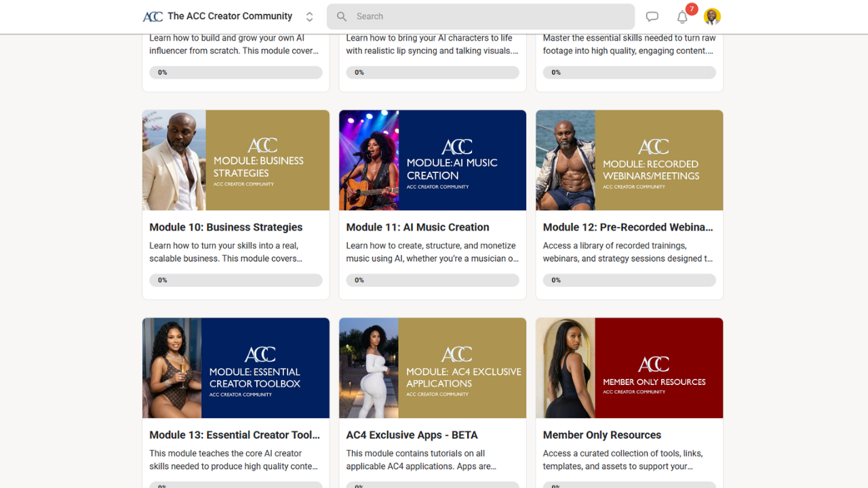The height and width of the screenshot is (488, 868).
Task: Click the Pre-Recorded Webinars progress bar
Action: tap(629, 280)
